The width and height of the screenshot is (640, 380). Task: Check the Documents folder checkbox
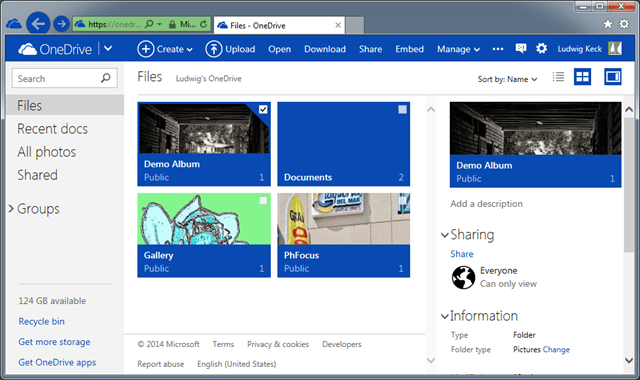click(402, 109)
